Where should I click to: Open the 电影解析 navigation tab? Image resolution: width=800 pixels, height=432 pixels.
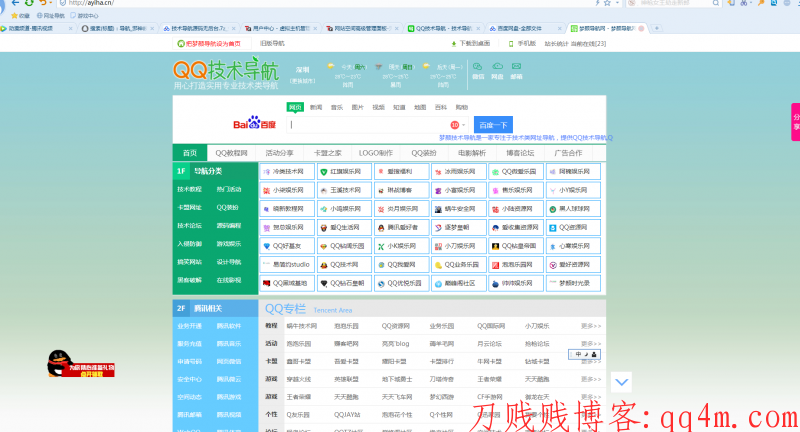[x=472, y=153]
